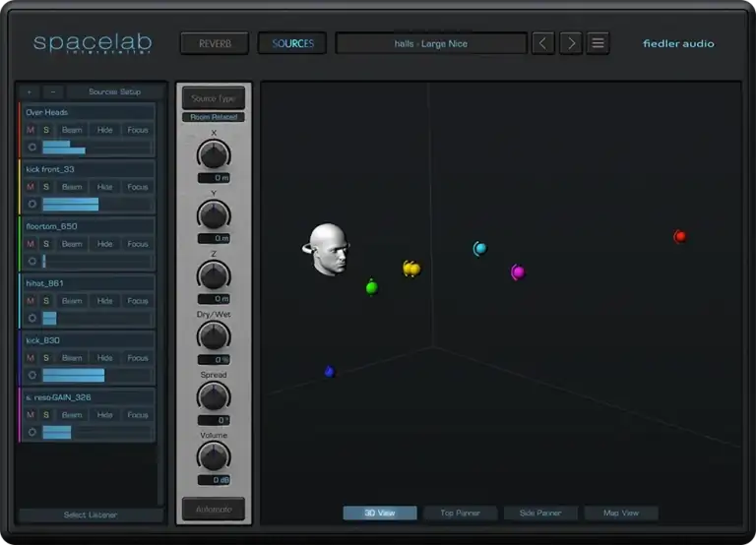Click the fiedler audio logo
756x545 pixels.
click(x=678, y=43)
